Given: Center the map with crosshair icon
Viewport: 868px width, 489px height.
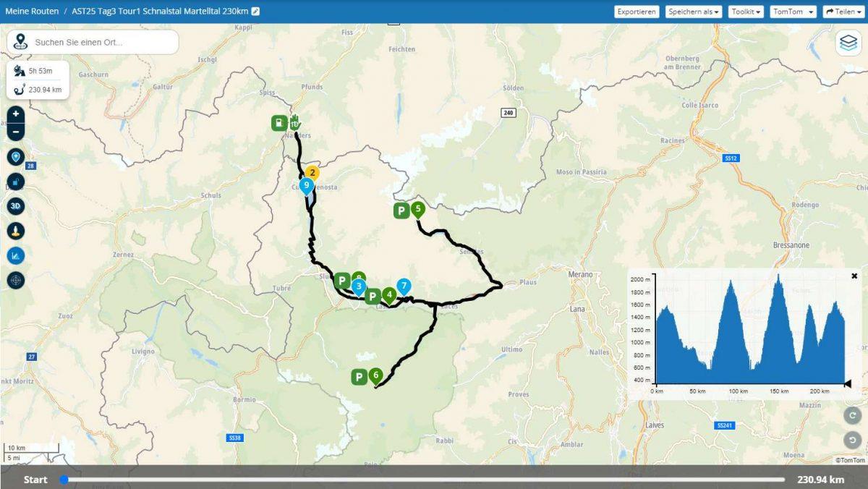Looking at the screenshot, I should [x=16, y=280].
